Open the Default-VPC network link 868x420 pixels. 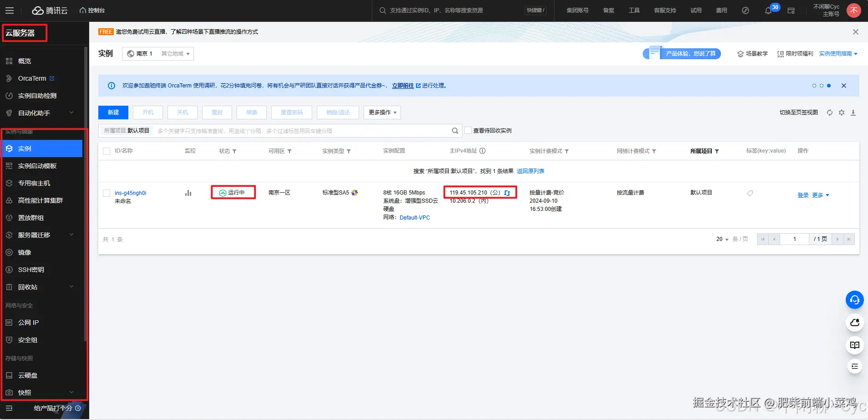coord(415,218)
